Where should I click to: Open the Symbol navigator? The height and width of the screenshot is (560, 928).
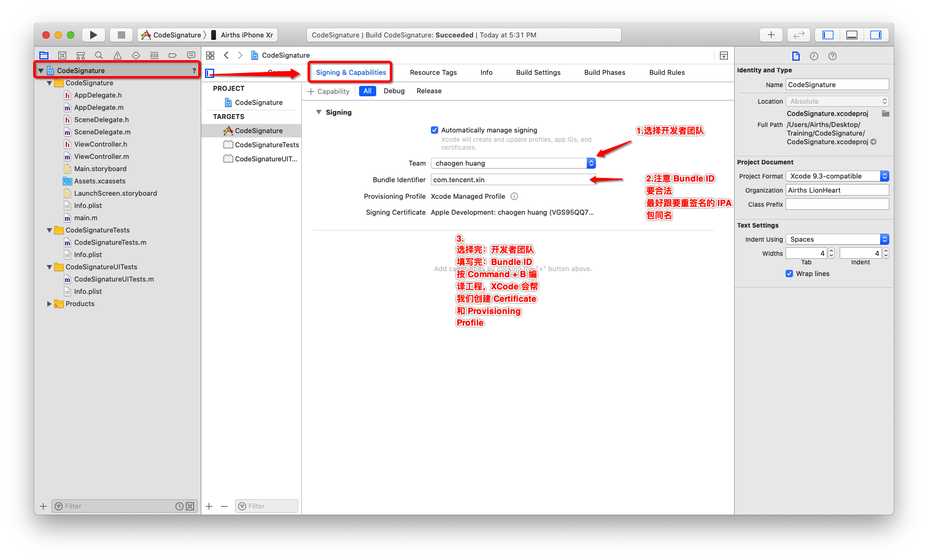coord(80,55)
